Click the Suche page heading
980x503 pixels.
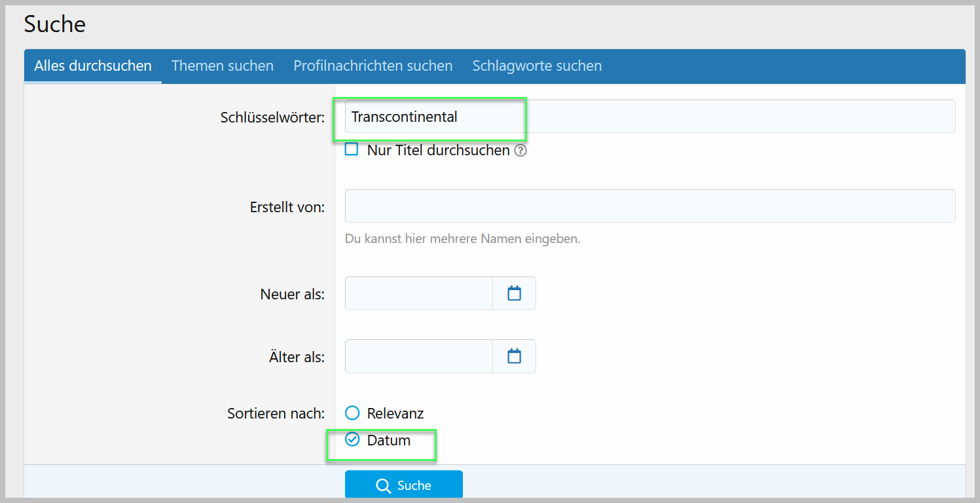(55, 25)
